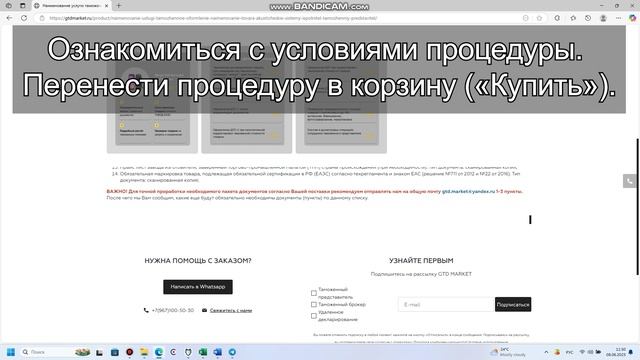Add page to favorites star icon
This screenshot has height=360, width=640.
[x=539, y=18]
